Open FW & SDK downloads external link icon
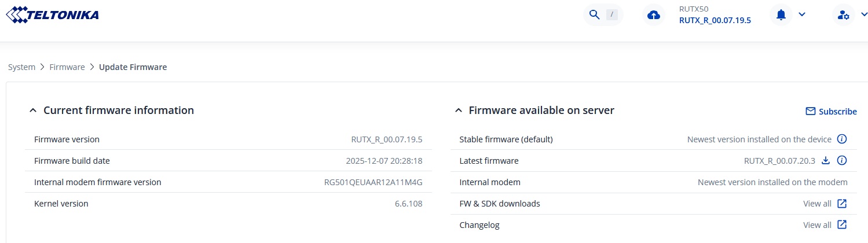This screenshot has height=243, width=868. click(843, 204)
